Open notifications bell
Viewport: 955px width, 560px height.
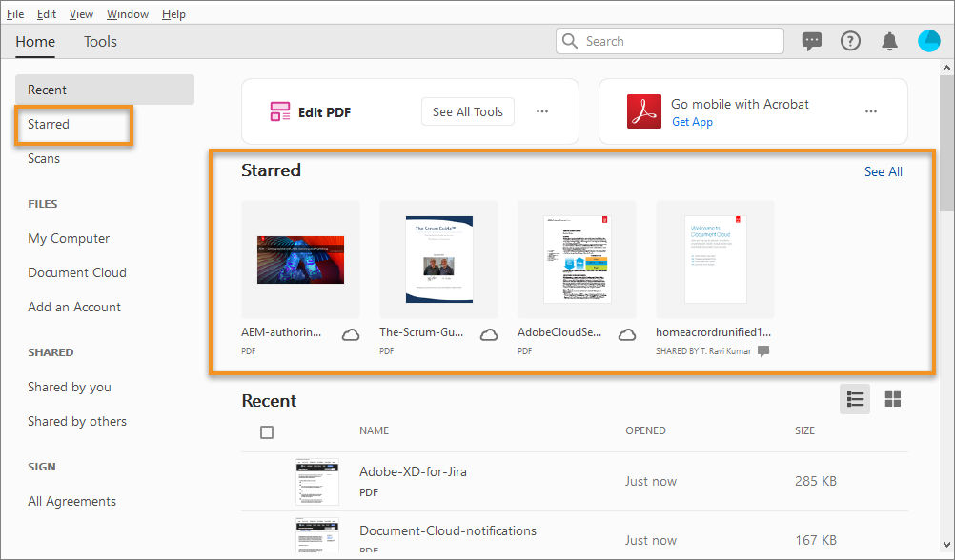tap(889, 41)
